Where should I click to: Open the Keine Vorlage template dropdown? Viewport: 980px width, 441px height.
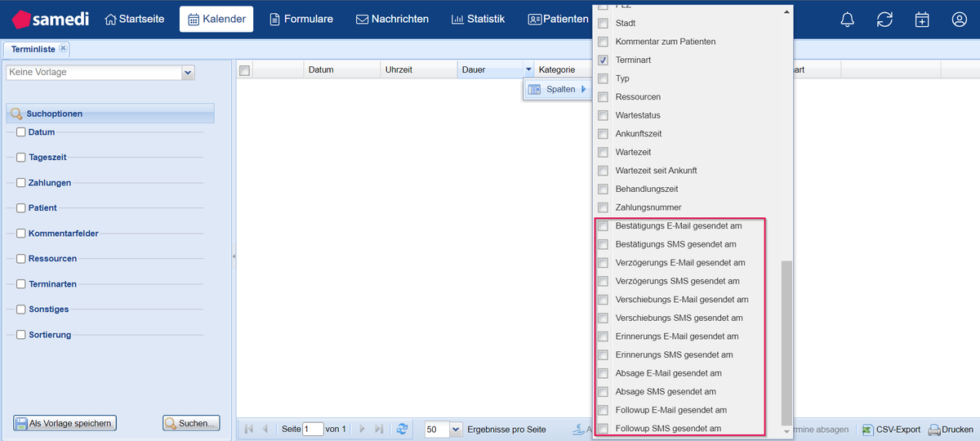click(x=188, y=73)
